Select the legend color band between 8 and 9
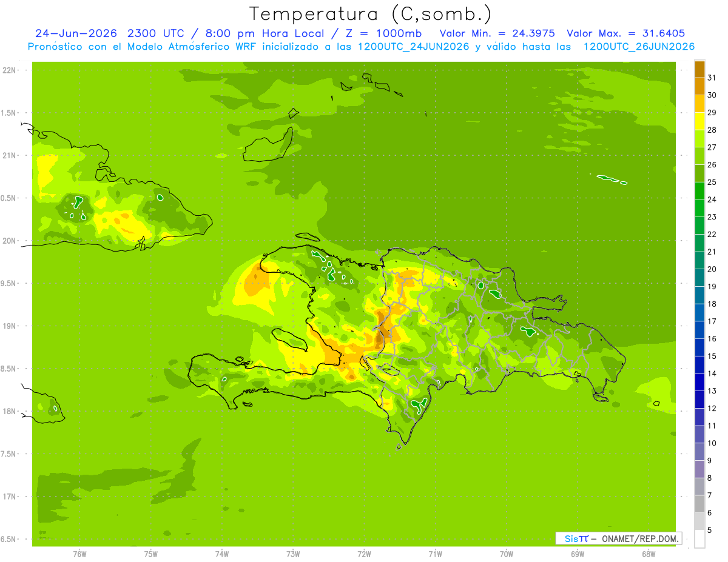The width and height of the screenshot is (728, 562). (x=699, y=469)
